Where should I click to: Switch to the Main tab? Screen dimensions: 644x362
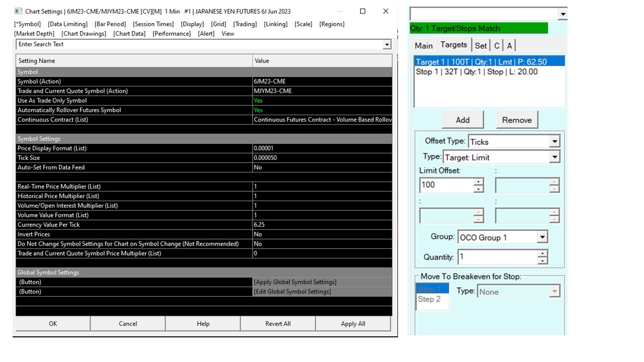tap(423, 46)
